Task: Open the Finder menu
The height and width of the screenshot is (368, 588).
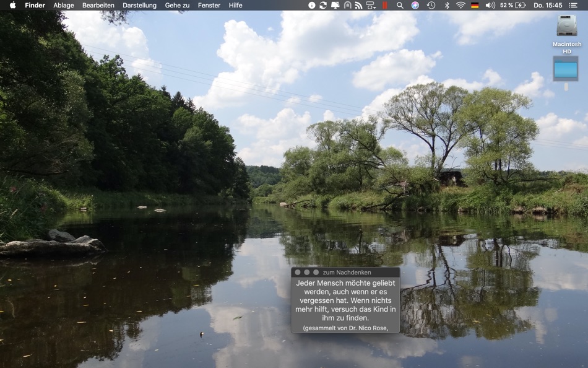Action: [x=35, y=5]
